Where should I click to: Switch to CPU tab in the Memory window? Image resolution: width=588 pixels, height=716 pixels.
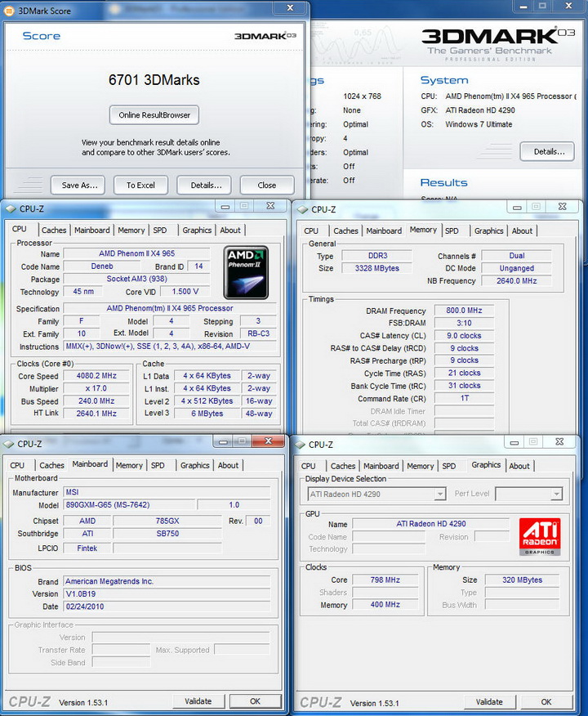point(311,231)
